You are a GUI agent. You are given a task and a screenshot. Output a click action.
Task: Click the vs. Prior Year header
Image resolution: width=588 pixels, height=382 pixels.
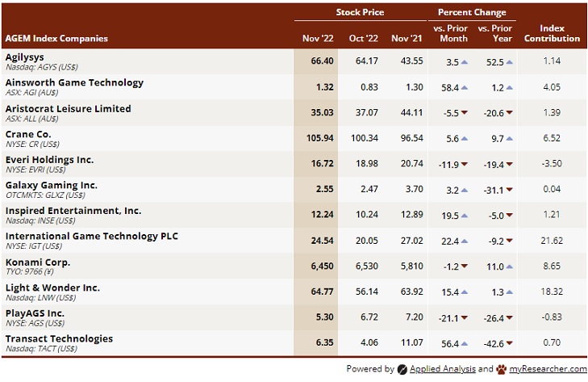(495, 33)
